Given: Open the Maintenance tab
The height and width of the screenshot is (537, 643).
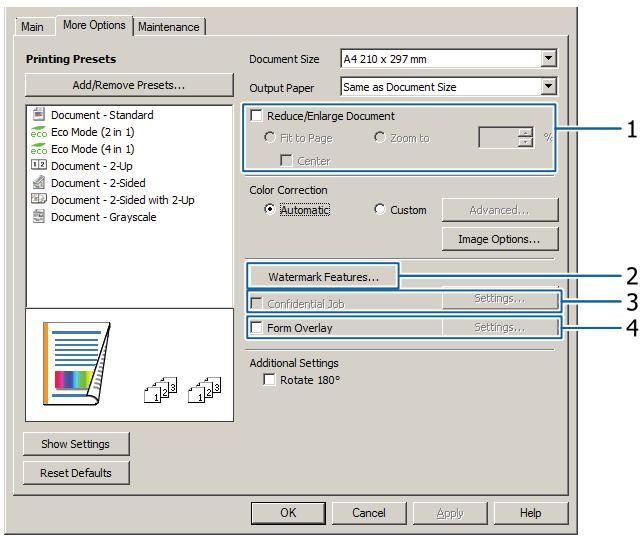Looking at the screenshot, I should [169, 27].
